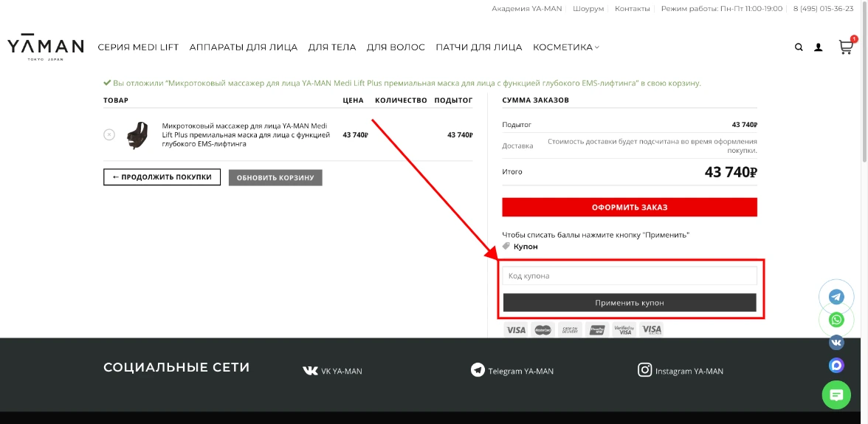868x424 pixels.
Task: Open the green live chat widget
Action: 836,395
